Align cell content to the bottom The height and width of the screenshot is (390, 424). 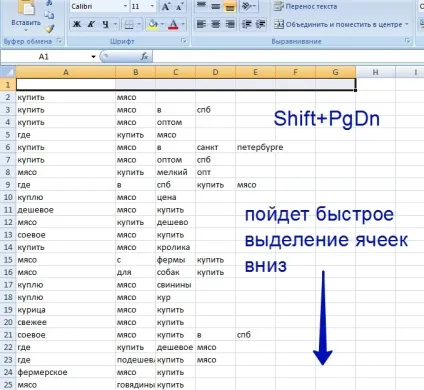230,6
